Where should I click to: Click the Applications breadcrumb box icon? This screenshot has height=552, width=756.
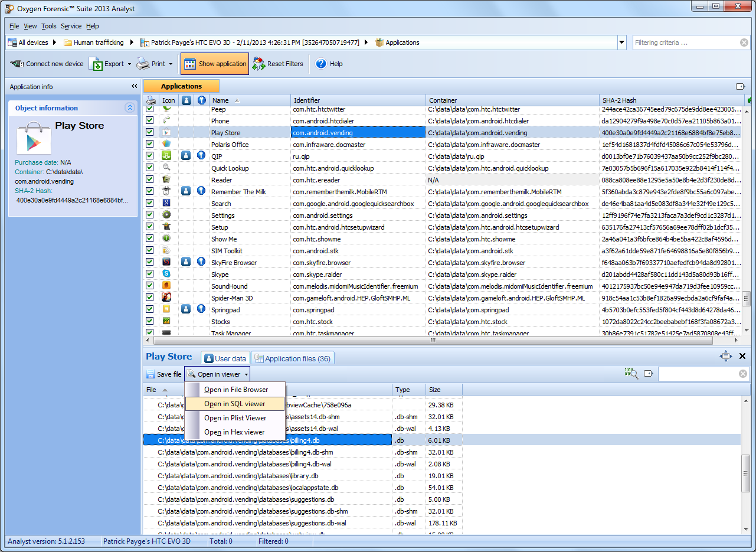[379, 43]
